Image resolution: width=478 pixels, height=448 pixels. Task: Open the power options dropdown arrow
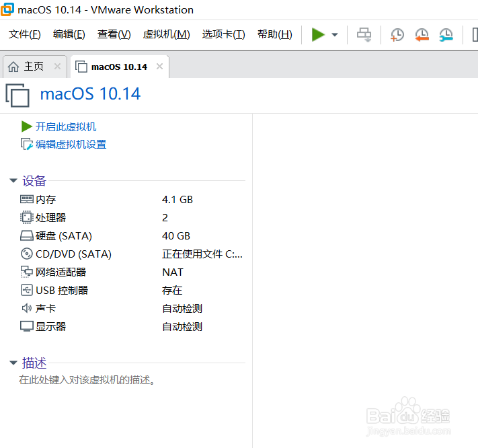point(335,35)
